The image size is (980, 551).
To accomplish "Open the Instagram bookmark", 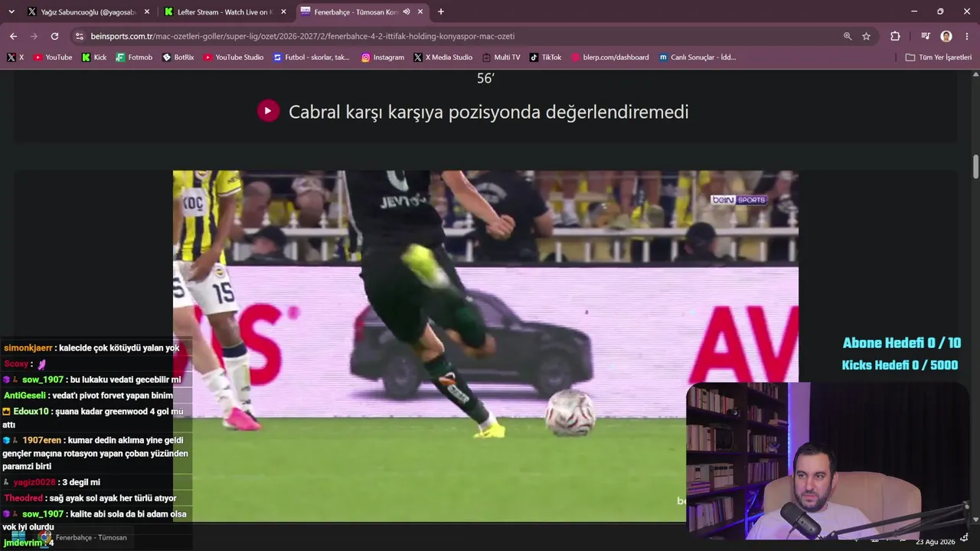I will [x=383, y=57].
